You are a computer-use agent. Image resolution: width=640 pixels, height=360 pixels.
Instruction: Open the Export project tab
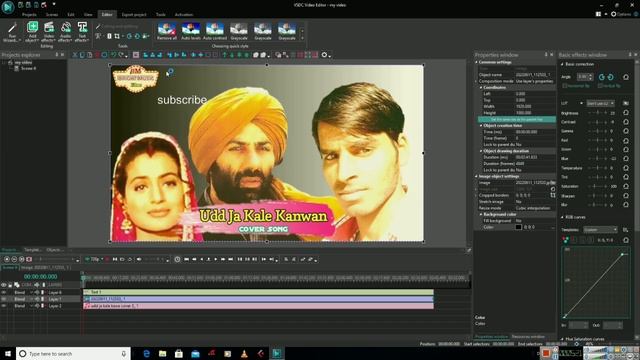click(x=134, y=14)
